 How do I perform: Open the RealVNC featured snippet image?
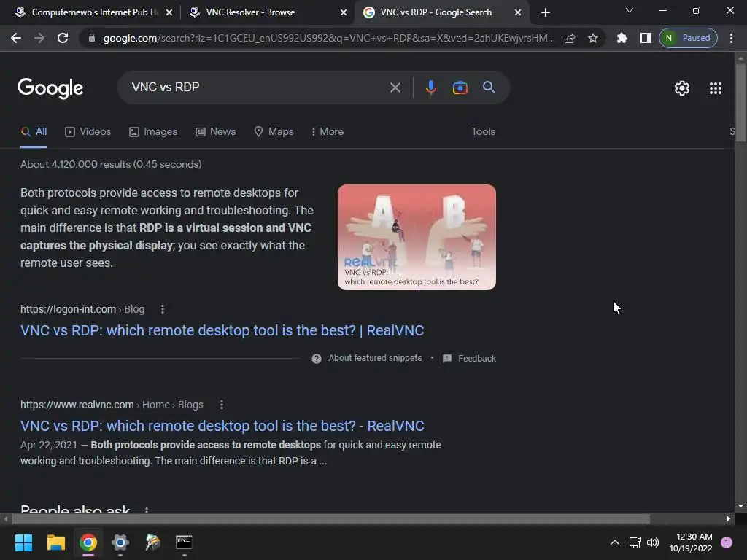coord(417,237)
